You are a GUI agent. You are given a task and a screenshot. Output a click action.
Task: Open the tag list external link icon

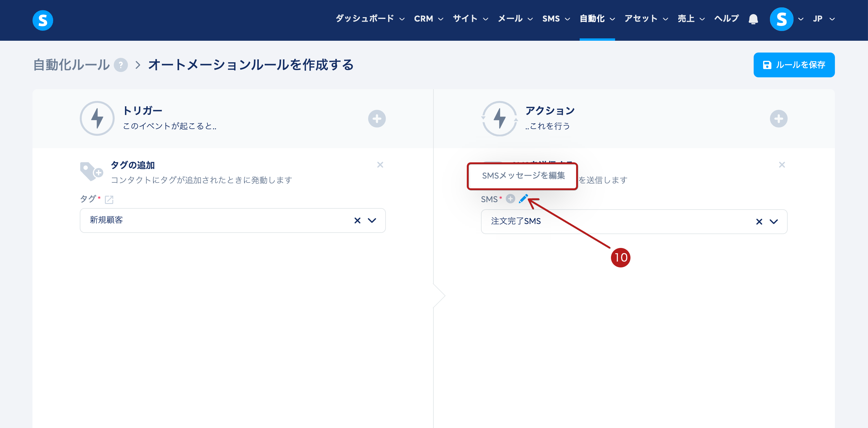[109, 200]
